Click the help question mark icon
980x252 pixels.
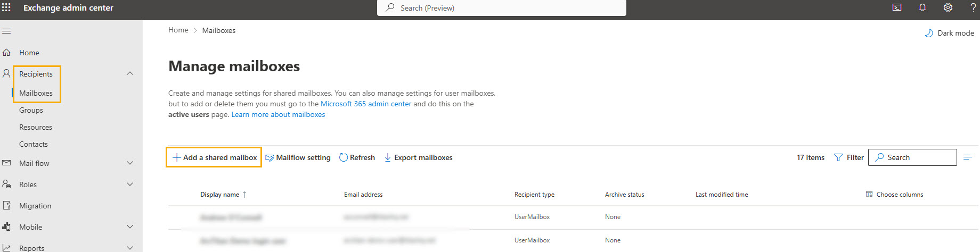(974, 7)
